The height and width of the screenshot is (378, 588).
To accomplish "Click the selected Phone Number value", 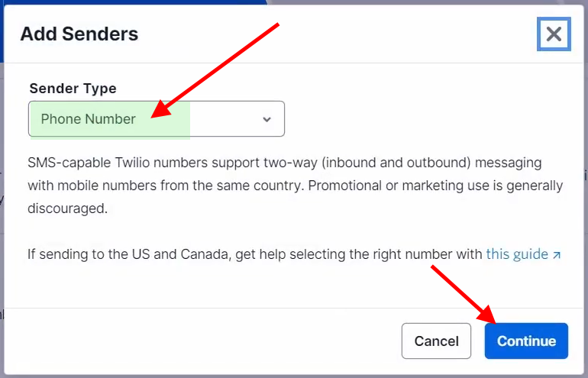I will point(89,119).
